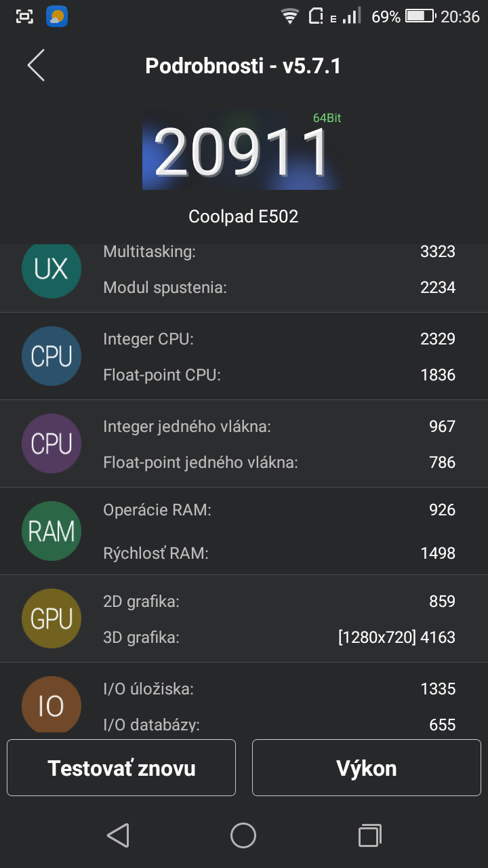Tap the blue CPU category icon
Image resolution: width=488 pixels, height=868 pixels.
point(52,356)
